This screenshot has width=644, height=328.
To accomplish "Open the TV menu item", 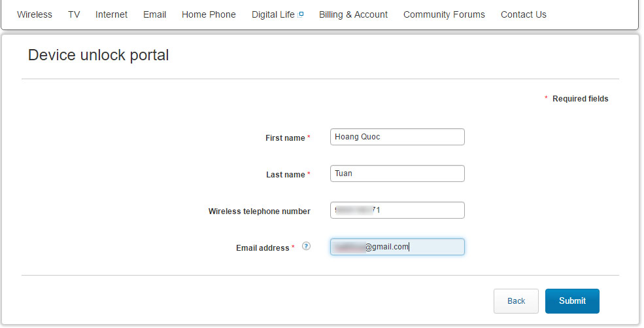I will 74,15.
